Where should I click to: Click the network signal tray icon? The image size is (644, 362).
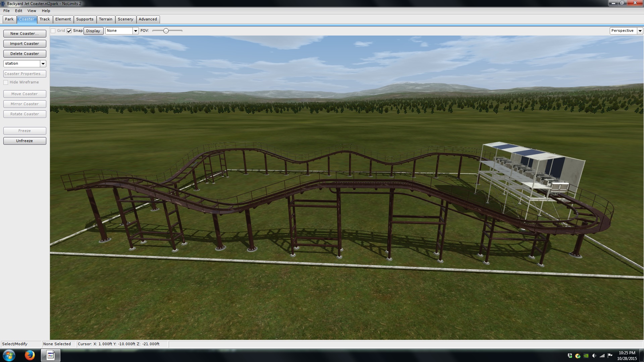pyautogui.click(x=602, y=356)
